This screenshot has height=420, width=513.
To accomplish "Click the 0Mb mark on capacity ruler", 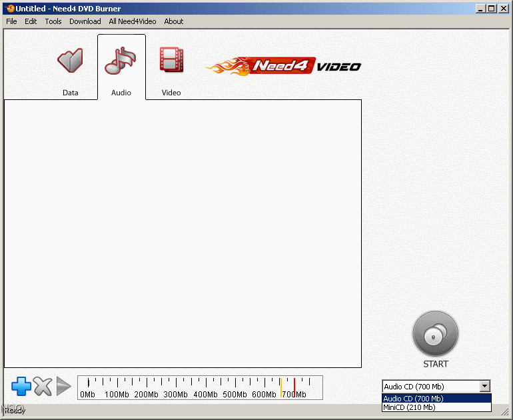I will click(x=88, y=394).
